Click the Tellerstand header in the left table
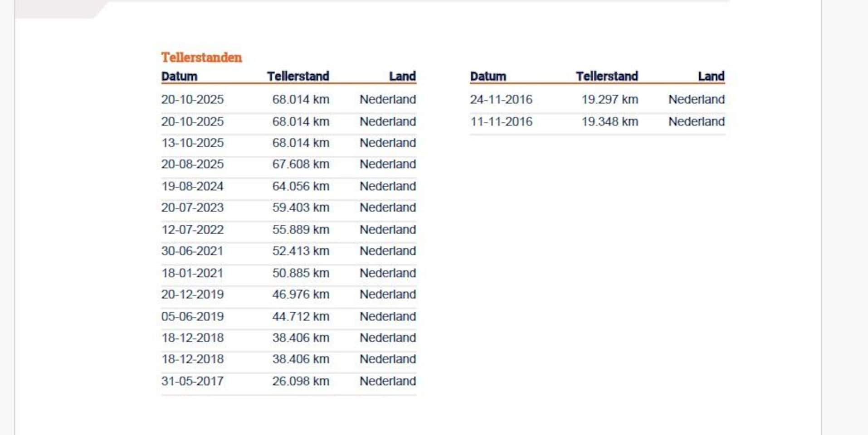The width and height of the screenshot is (868, 435). [x=298, y=76]
